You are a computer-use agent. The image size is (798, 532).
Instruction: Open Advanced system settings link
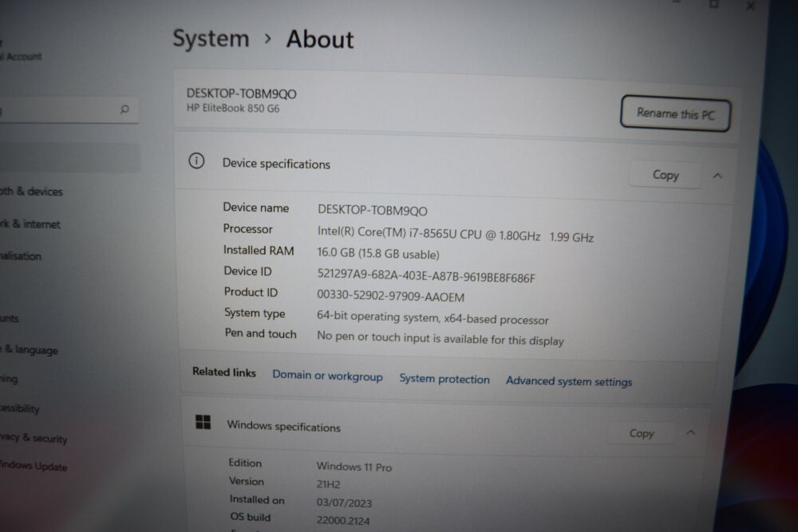coord(568,381)
